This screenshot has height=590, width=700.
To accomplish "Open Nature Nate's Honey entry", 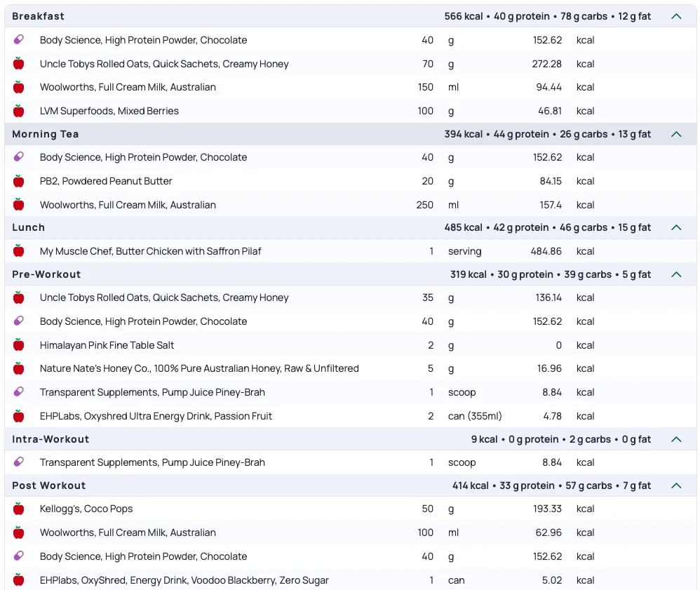I will 199,368.
